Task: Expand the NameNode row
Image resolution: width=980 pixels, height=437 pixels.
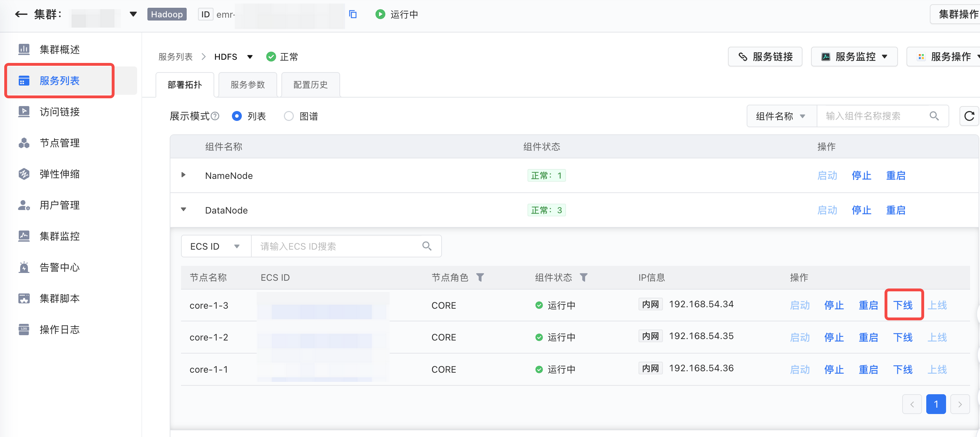Action: (183, 175)
